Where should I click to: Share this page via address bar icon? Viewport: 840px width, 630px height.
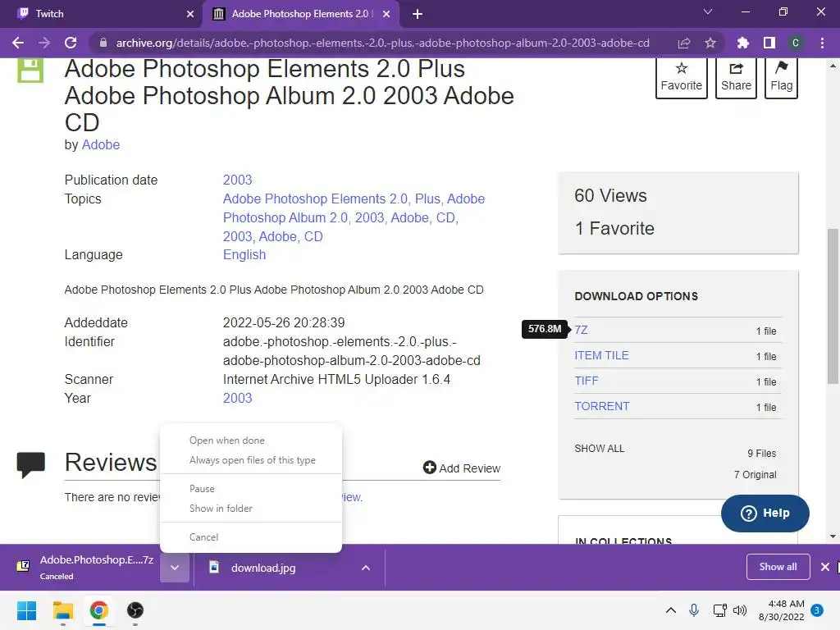point(683,43)
